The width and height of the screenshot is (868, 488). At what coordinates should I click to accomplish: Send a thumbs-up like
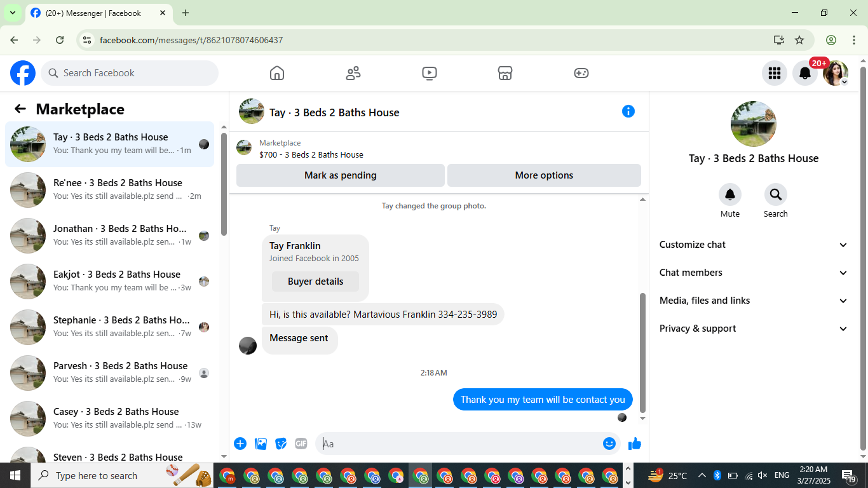(635, 444)
